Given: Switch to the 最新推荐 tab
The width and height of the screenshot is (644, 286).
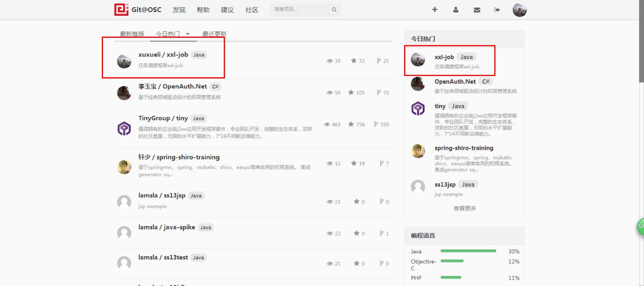Looking at the screenshot, I should click(x=132, y=34).
